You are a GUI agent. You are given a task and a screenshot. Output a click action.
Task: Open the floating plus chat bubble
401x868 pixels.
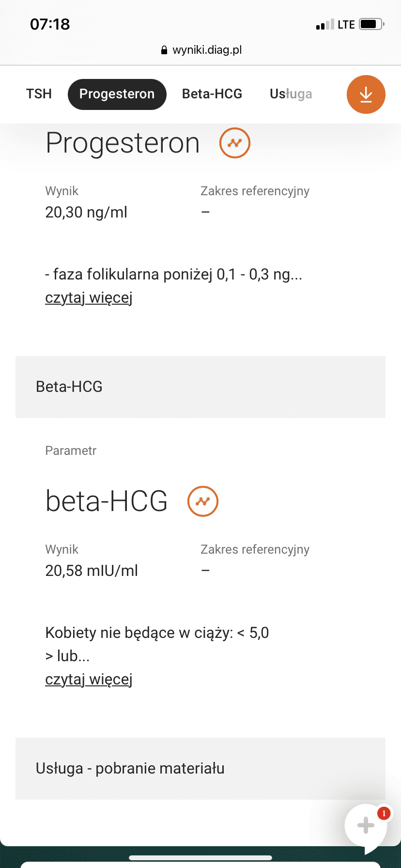point(366,825)
